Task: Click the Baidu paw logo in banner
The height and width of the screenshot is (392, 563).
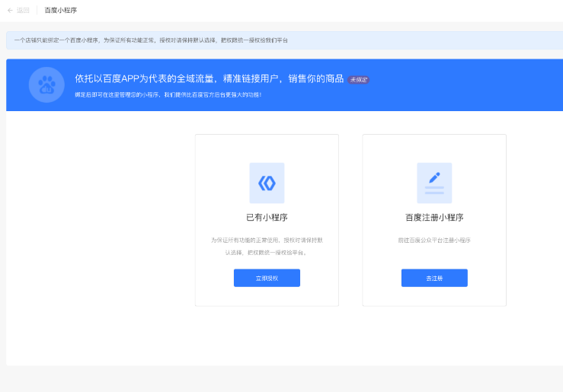Action: pos(46,84)
